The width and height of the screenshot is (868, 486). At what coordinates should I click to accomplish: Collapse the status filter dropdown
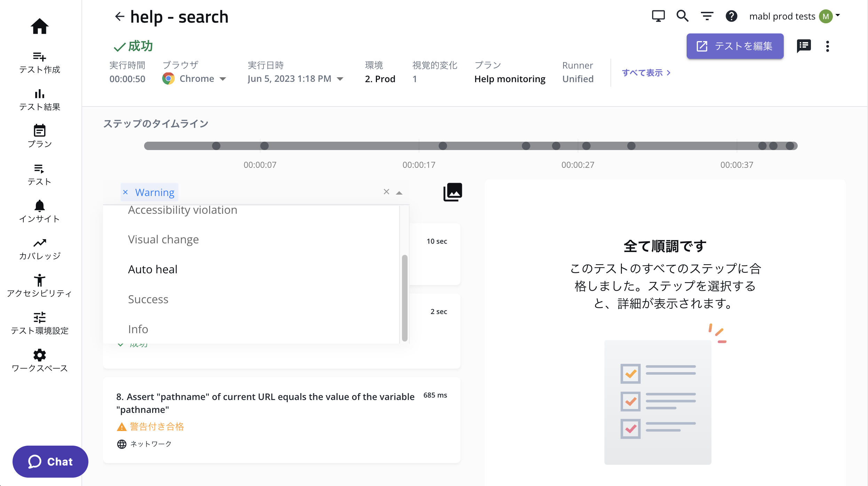[399, 193]
